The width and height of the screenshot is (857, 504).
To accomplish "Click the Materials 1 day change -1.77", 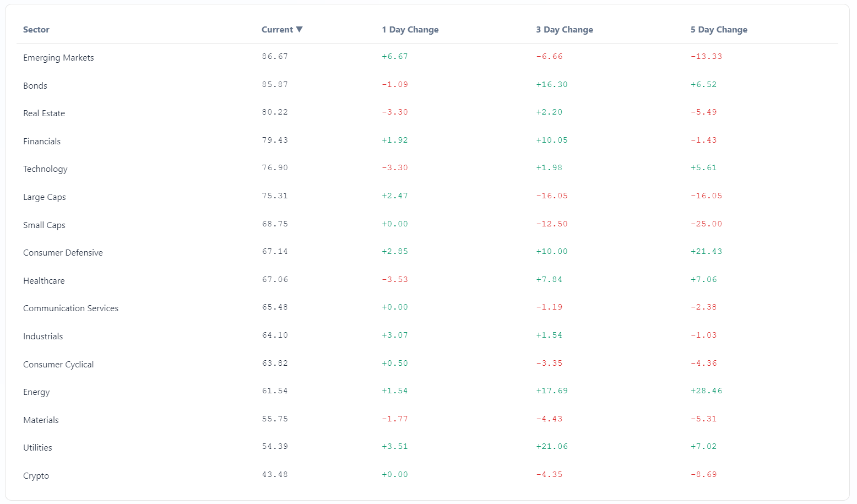I will [395, 419].
